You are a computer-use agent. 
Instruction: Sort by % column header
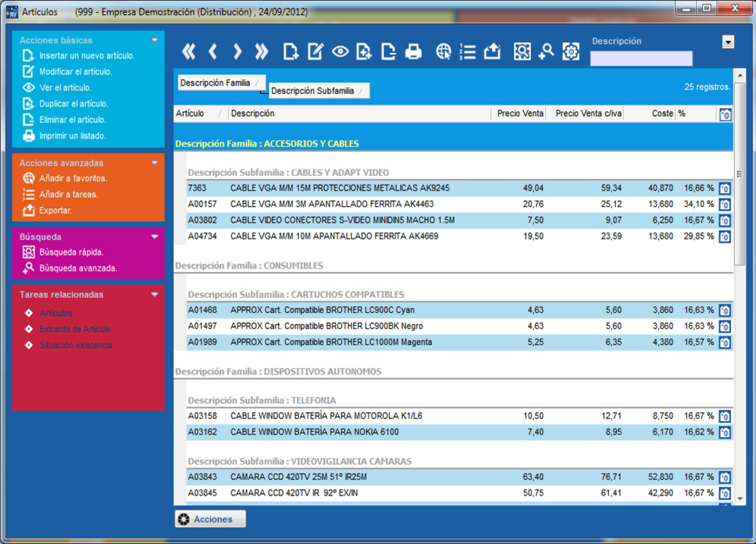point(695,114)
